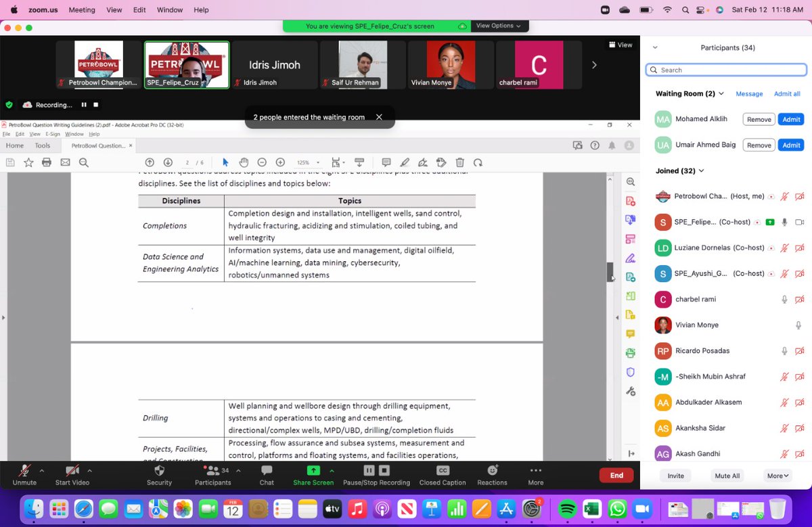Open Spotify from the Dock

568,509
